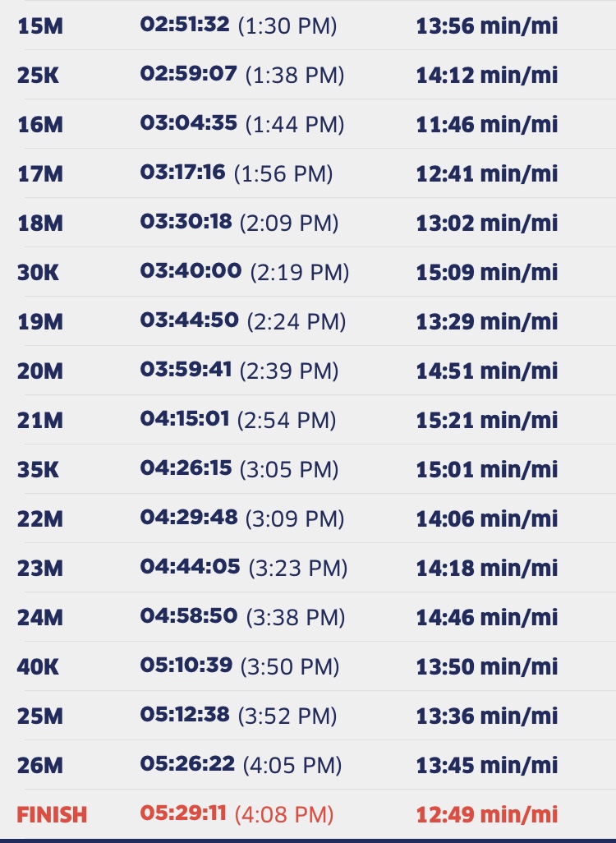Tap the red FINISH label

(52, 814)
